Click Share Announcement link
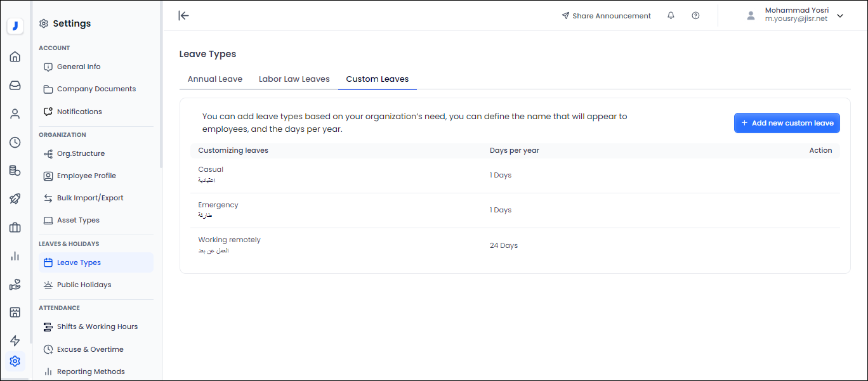This screenshot has width=868, height=381. pos(606,16)
